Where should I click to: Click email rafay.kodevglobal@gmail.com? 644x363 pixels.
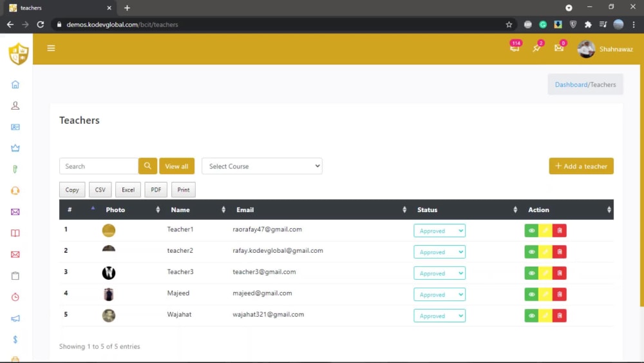(x=278, y=251)
